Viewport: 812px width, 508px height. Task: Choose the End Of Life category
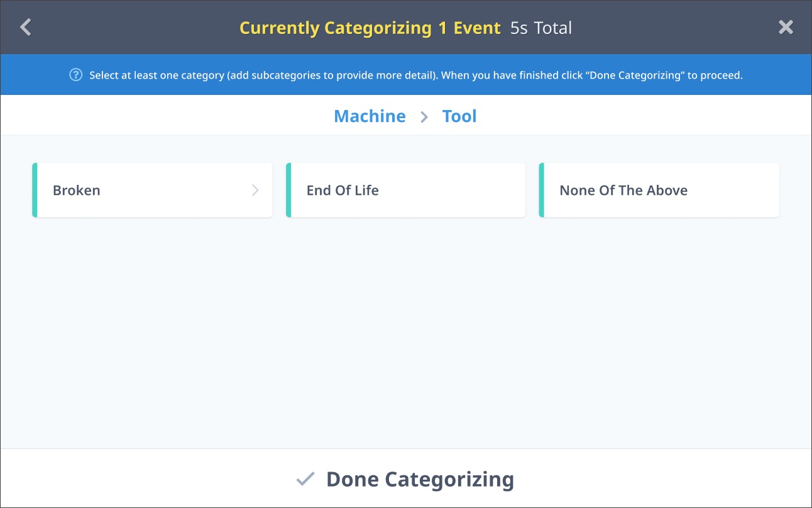tap(405, 190)
